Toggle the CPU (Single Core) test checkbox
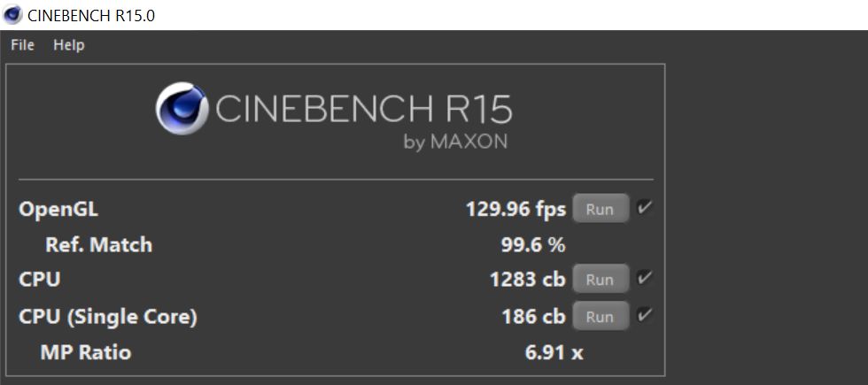868x385 pixels. [645, 315]
